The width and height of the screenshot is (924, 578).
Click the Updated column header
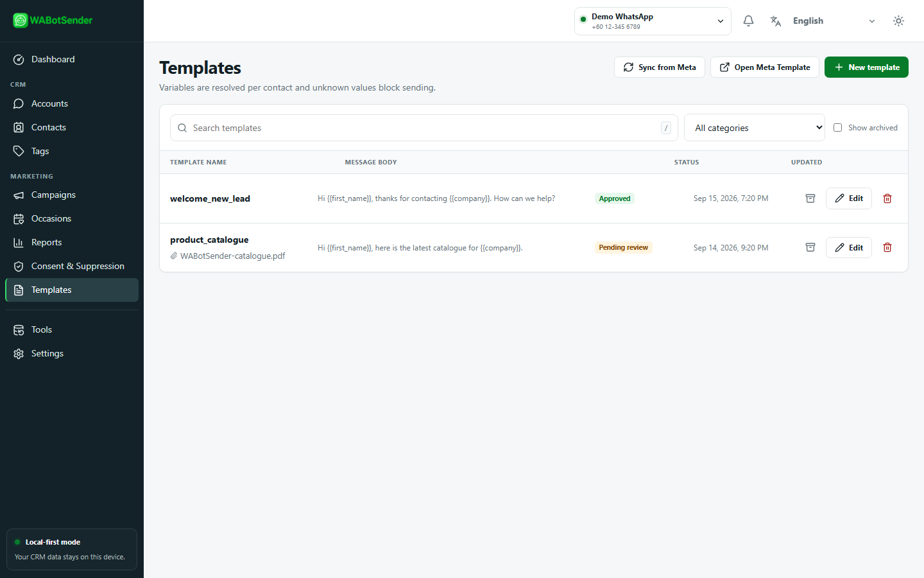click(x=807, y=162)
